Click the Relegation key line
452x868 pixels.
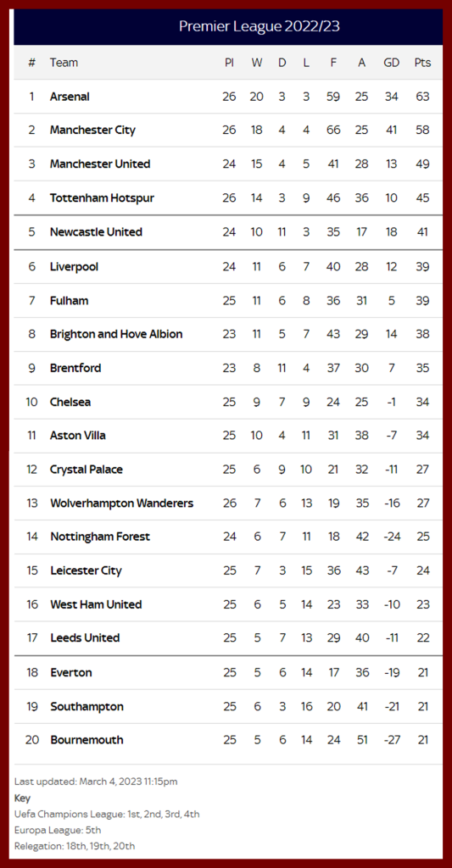(75, 846)
